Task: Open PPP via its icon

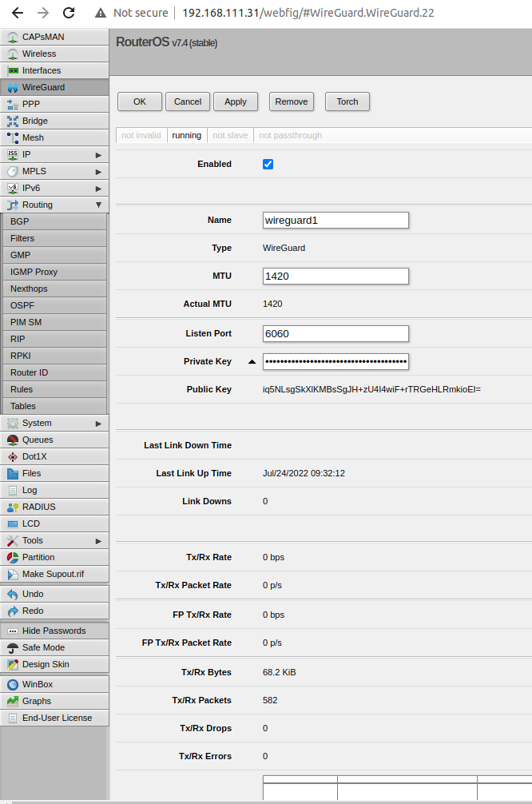Action: (12, 104)
